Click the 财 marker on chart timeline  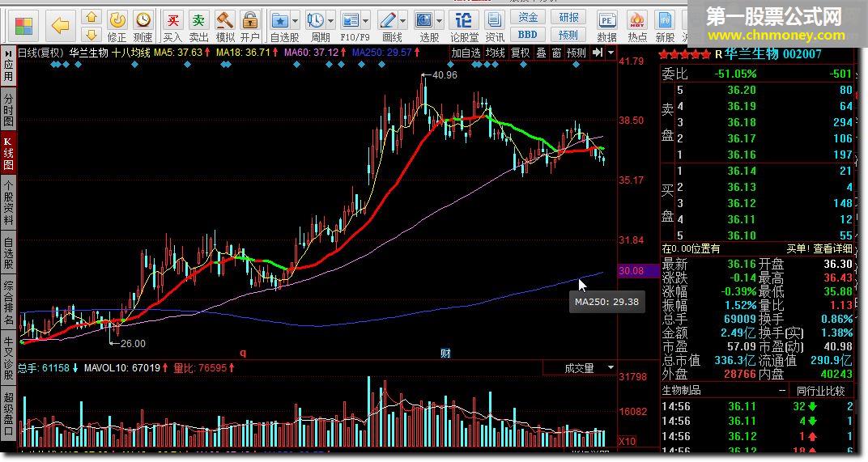(x=445, y=353)
